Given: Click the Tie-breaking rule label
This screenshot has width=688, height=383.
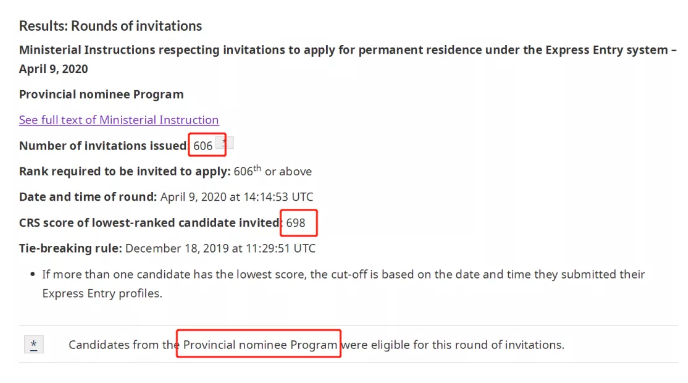Looking at the screenshot, I should (x=70, y=248).
